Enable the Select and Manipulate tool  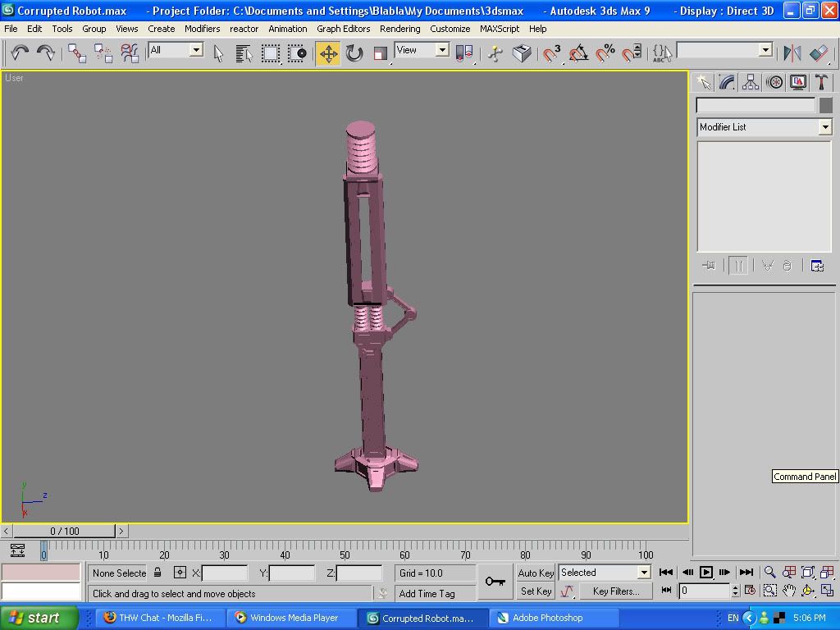coord(495,53)
